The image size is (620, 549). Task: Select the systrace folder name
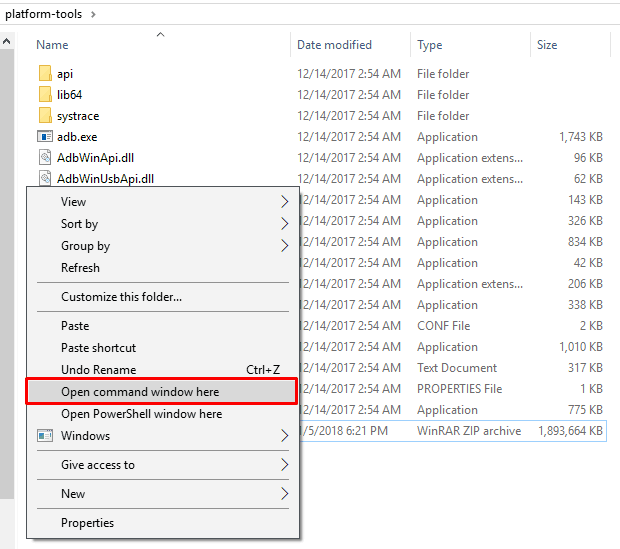pyautogui.click(x=78, y=116)
